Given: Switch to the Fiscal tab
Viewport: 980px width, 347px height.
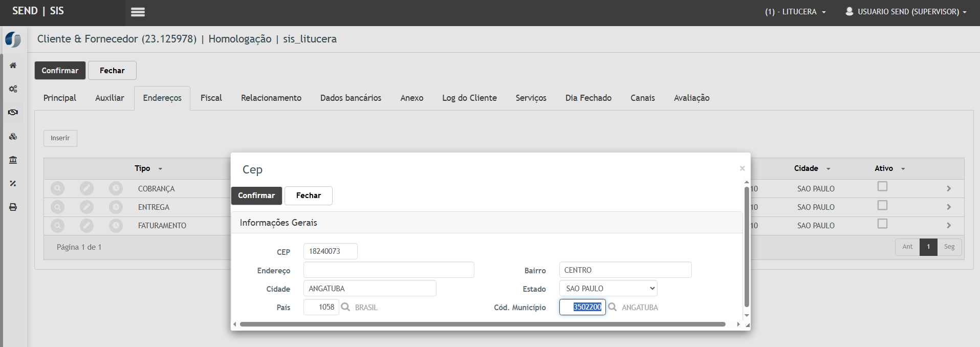Looking at the screenshot, I should point(211,98).
